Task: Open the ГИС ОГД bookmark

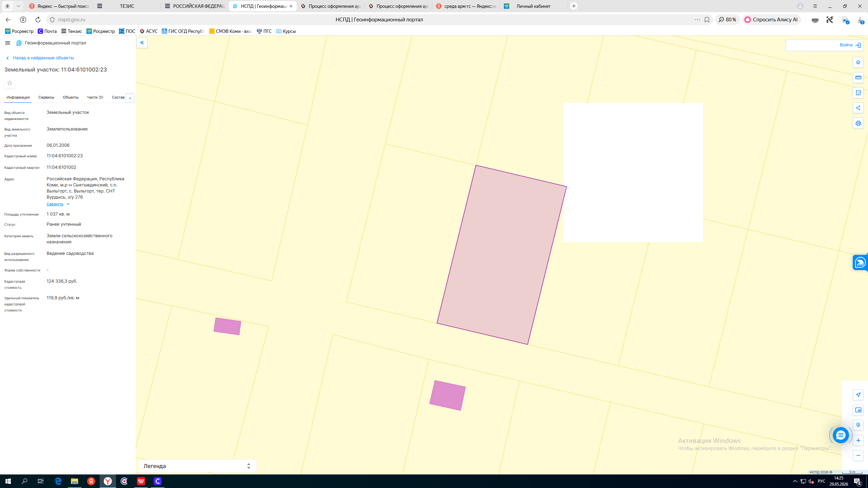Action: (x=183, y=31)
